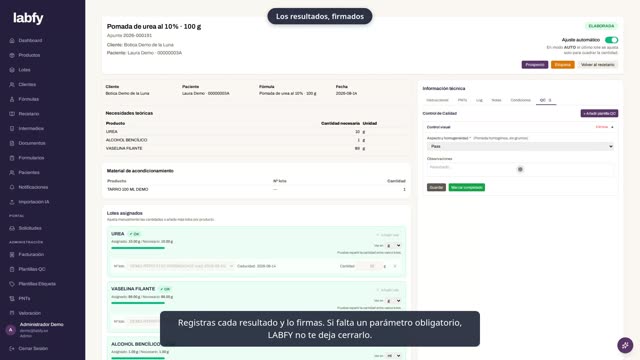This screenshot has width=640, height=360.
Task: Open the Fórmulas sidebar icon
Action: [x=12, y=99]
